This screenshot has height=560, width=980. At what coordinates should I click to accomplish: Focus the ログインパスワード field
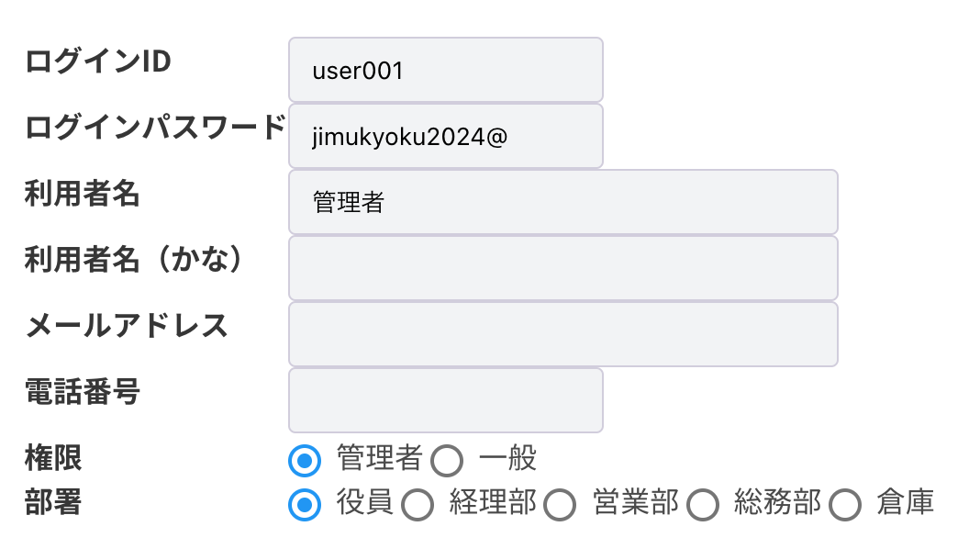(445, 136)
